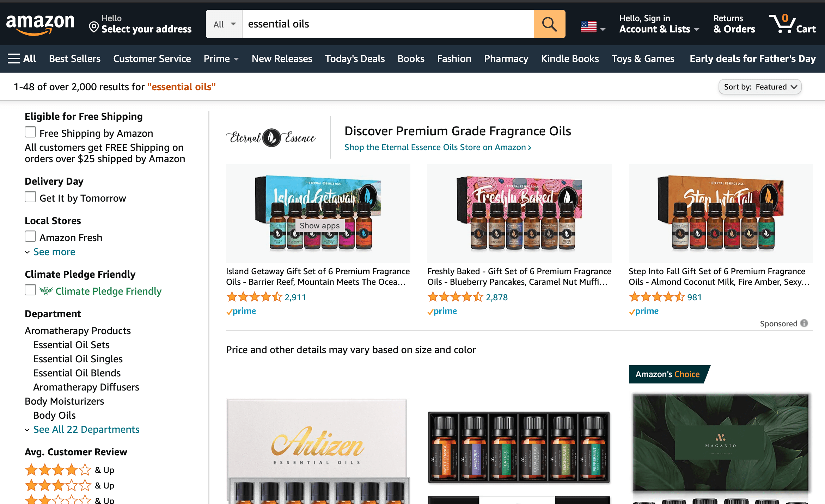Open Toys & Games nav item
Viewport: 825px width, 504px height.
click(643, 59)
